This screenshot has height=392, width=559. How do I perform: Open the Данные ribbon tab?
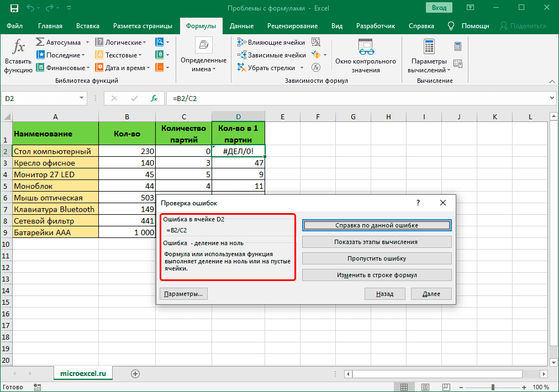click(x=241, y=26)
